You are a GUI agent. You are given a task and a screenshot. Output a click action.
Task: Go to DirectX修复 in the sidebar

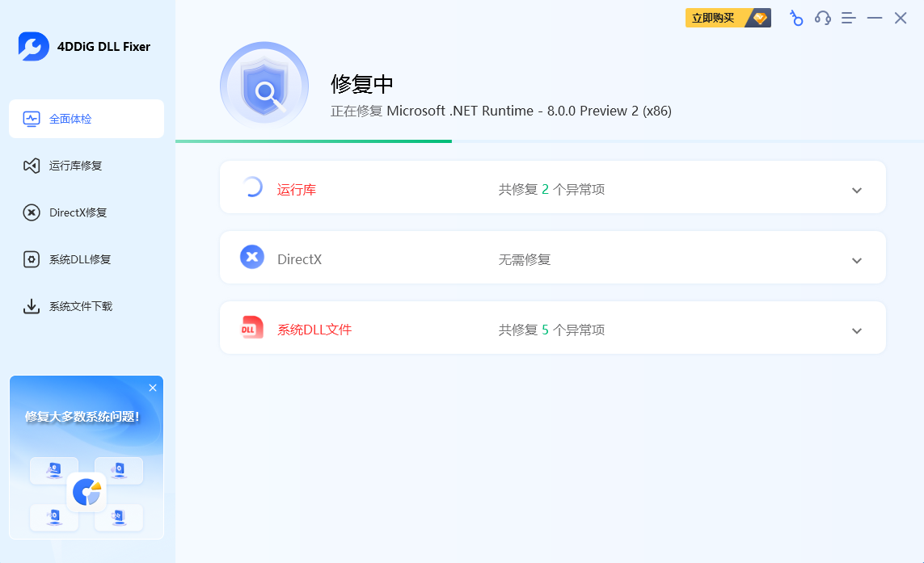(x=86, y=212)
